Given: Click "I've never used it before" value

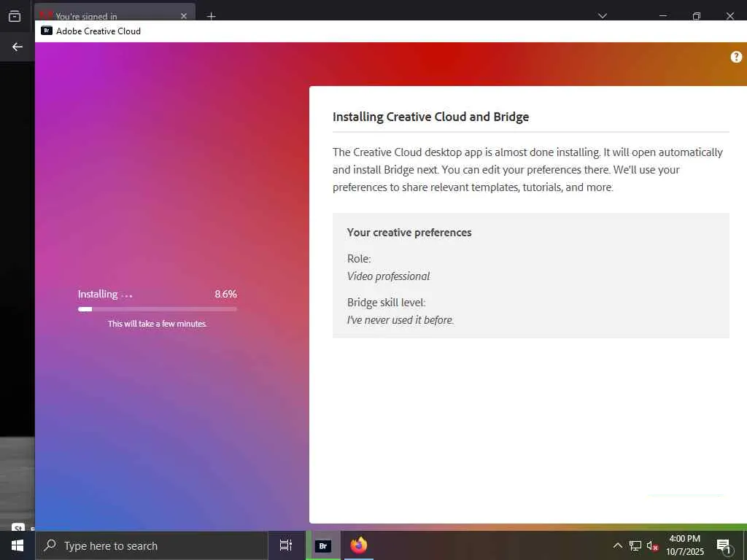Looking at the screenshot, I should coord(400,320).
